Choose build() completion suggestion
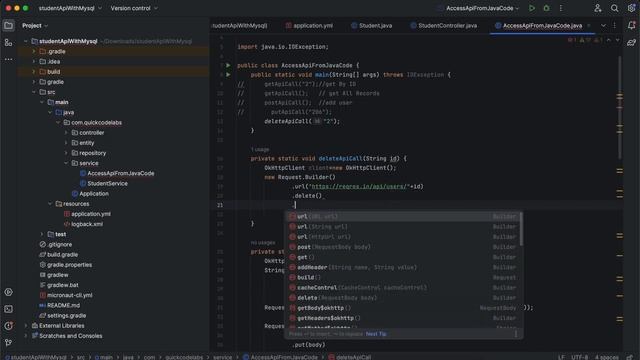This screenshot has height=360, width=640. (x=403, y=278)
